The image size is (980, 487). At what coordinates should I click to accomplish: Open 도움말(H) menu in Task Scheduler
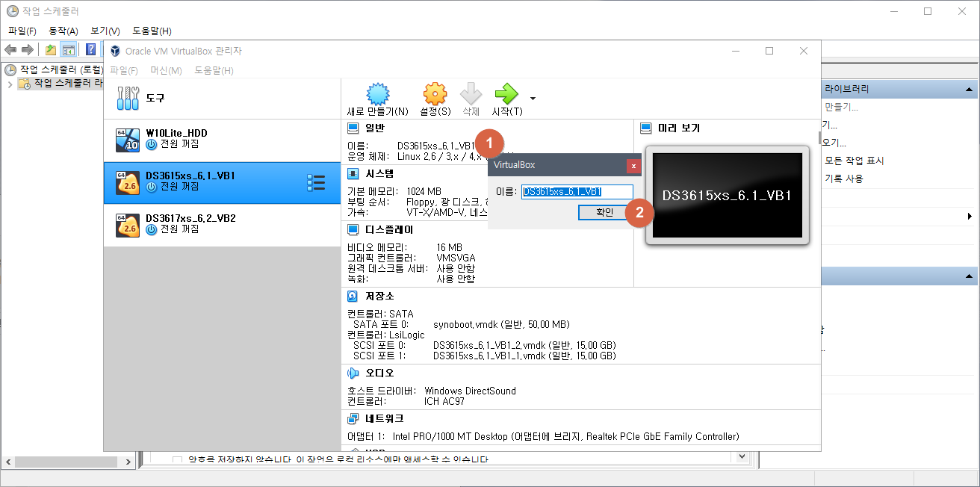pyautogui.click(x=152, y=31)
